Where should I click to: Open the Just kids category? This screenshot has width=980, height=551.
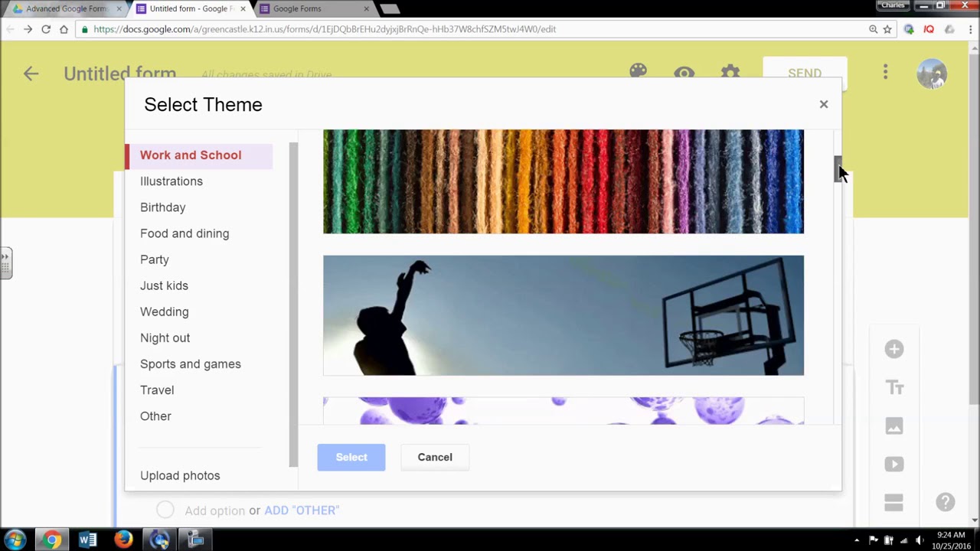click(164, 285)
